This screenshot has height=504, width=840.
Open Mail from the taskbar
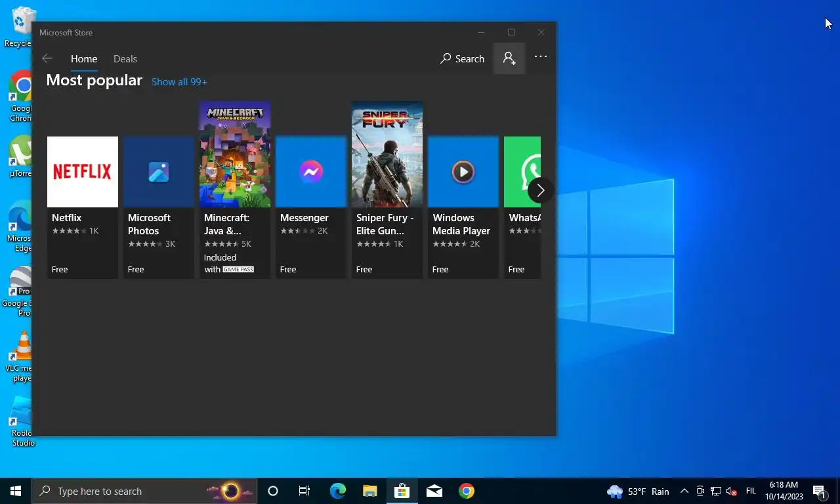click(434, 491)
